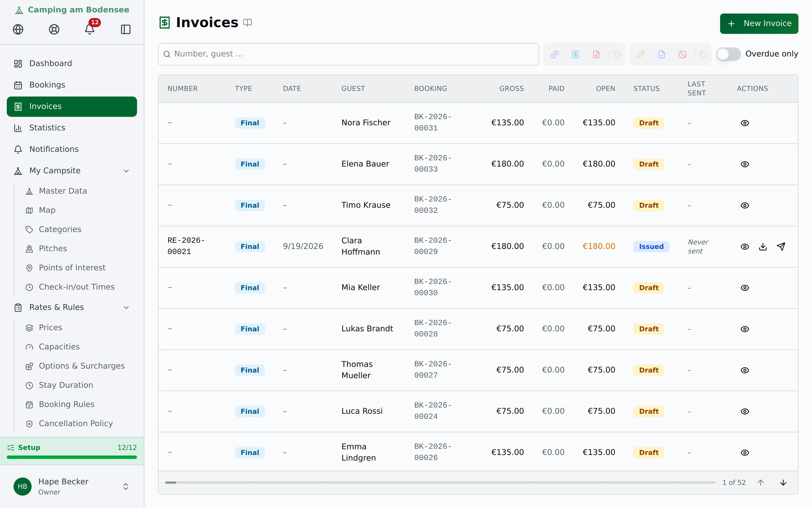Click the blue receipt dollar filter icon
This screenshot has height=508, width=812.
point(575,54)
